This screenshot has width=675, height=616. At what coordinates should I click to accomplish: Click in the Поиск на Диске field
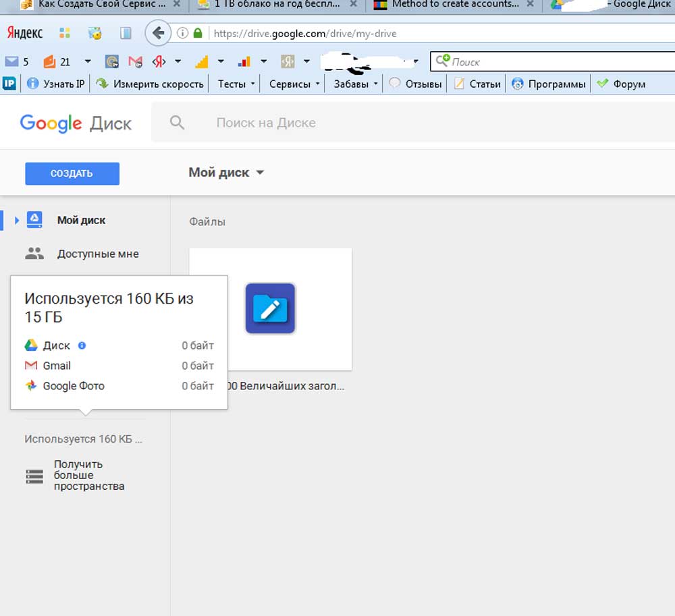[x=413, y=123]
